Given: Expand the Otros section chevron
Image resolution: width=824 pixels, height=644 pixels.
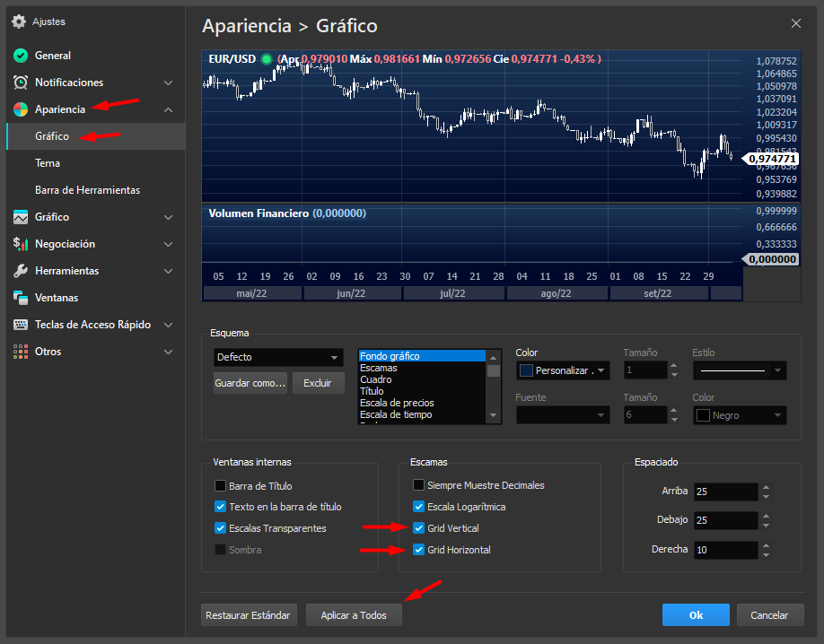Looking at the screenshot, I should coord(168,352).
